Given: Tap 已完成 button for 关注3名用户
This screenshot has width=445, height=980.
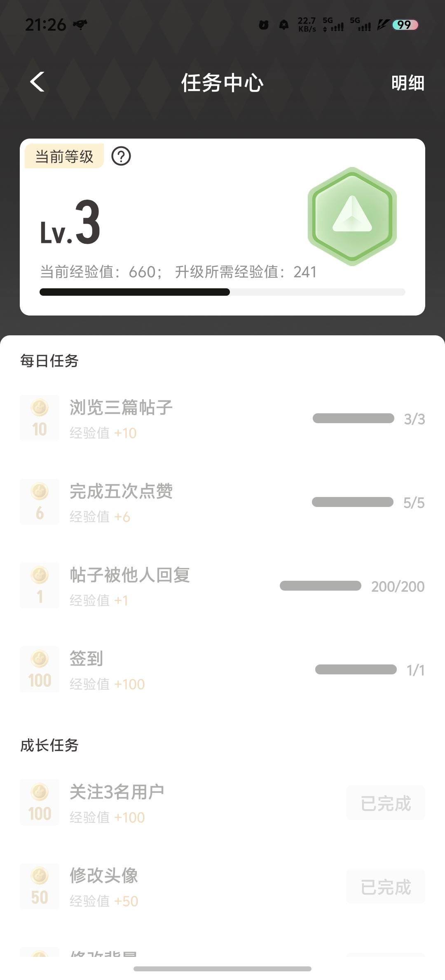Looking at the screenshot, I should point(386,803).
